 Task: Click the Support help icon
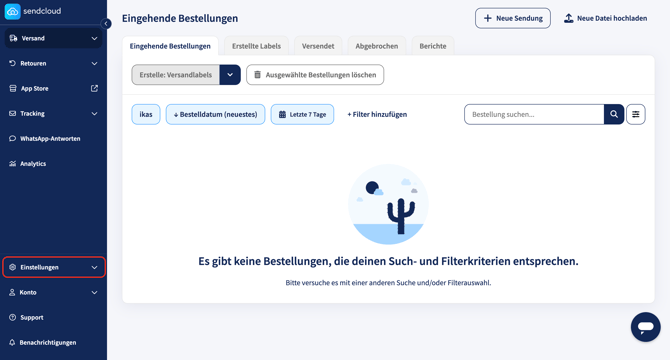tap(12, 317)
